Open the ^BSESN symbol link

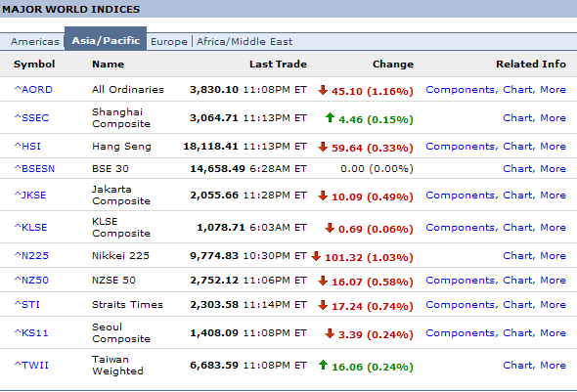34,168
